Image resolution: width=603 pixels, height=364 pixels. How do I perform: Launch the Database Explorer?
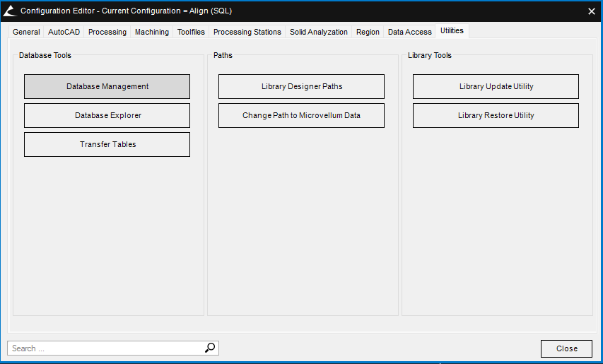coord(107,115)
